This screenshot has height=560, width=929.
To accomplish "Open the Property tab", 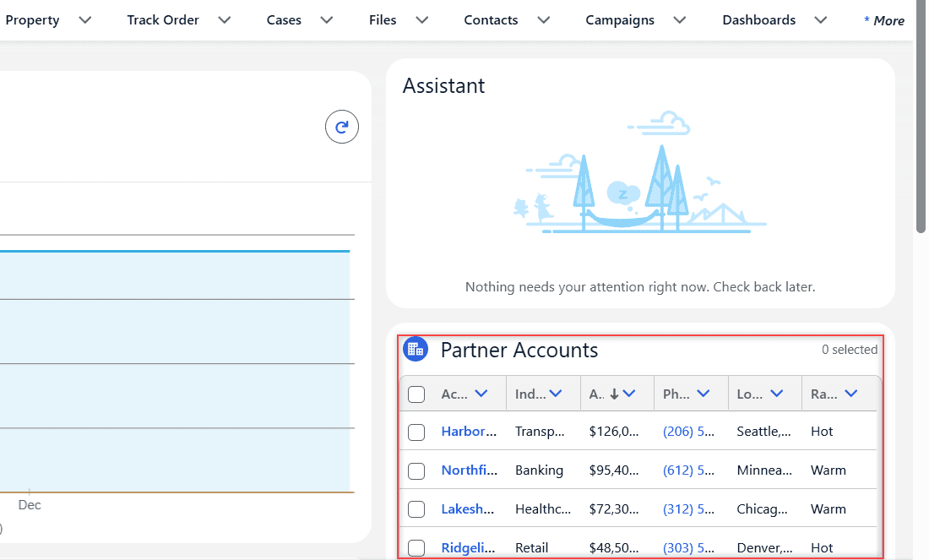I will point(33,20).
